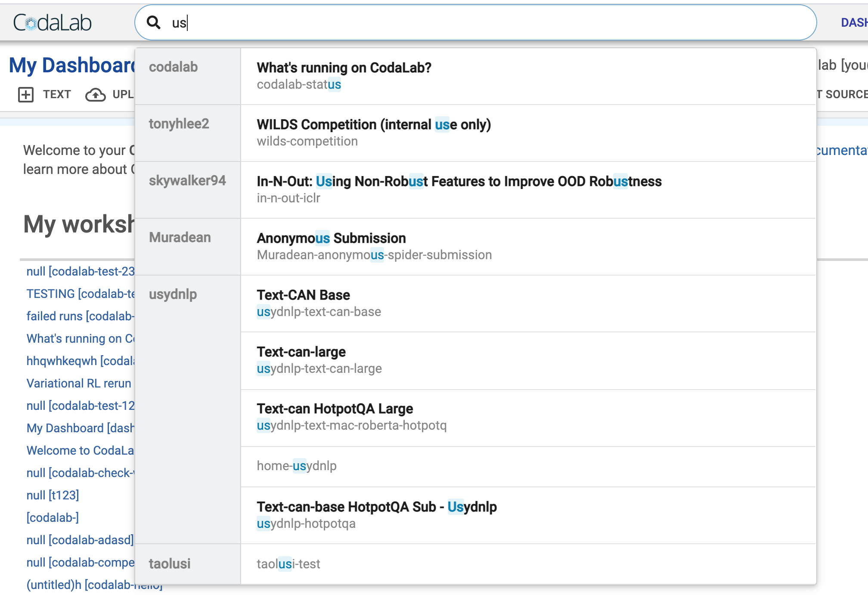Select the In-N-Out OOD Robustness search result
Viewport: 868px width, 595px height.
coord(459,182)
